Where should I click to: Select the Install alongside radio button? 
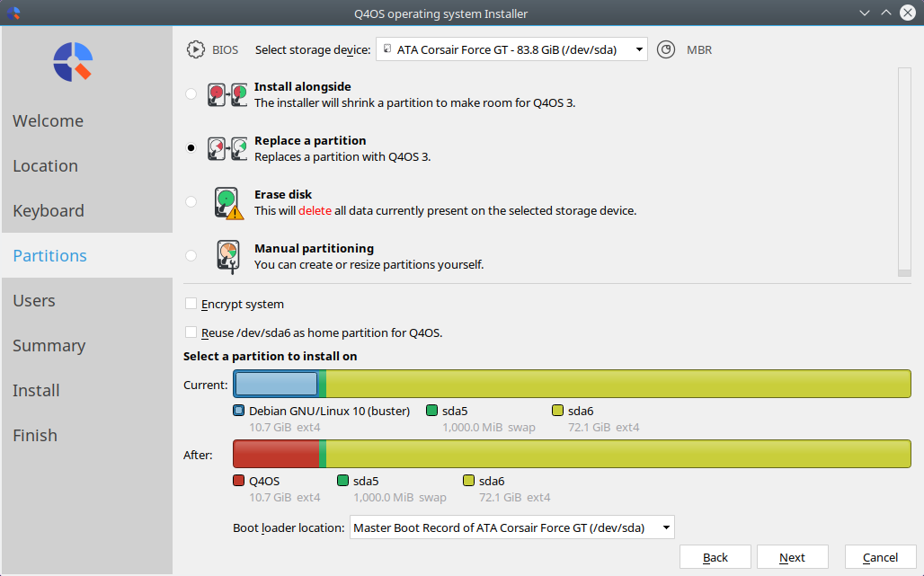[x=191, y=93]
